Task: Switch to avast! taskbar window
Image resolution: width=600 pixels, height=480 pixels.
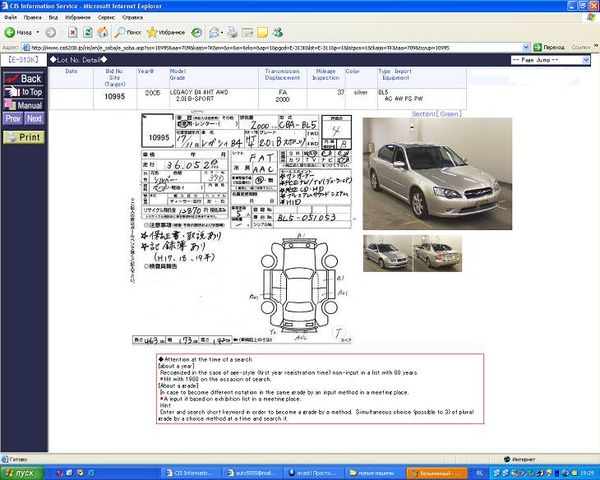Action: pyautogui.click(x=314, y=473)
